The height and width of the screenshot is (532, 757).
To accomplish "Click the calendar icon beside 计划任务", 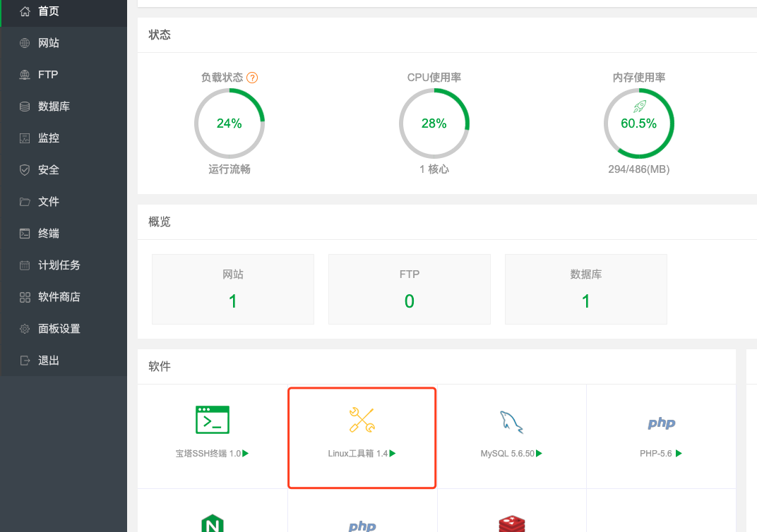I will [x=25, y=265].
